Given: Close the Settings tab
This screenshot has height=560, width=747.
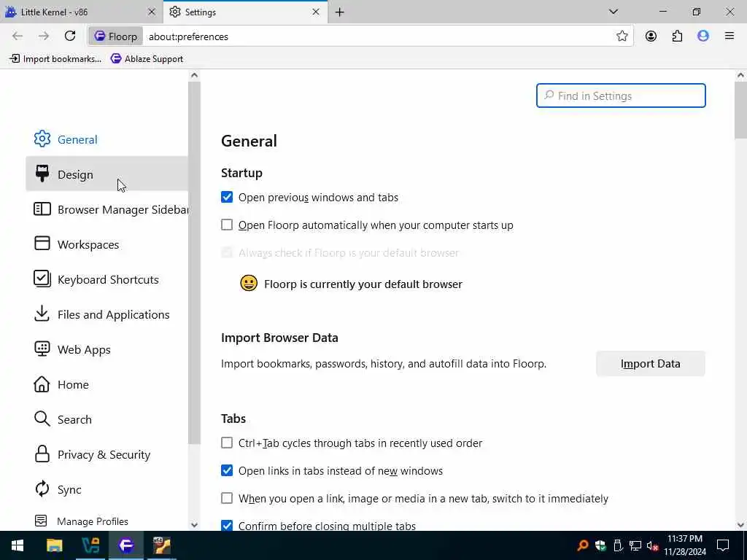Looking at the screenshot, I should [316, 12].
